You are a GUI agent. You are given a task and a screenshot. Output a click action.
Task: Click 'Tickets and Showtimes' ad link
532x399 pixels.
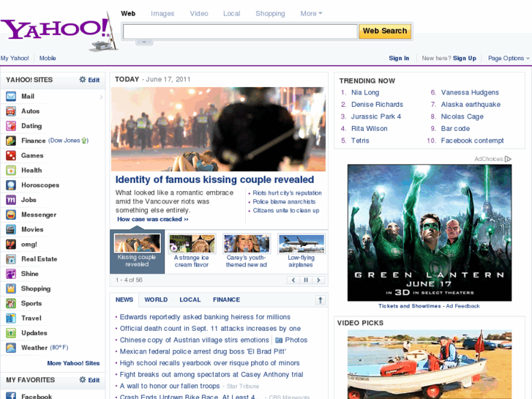[410, 306]
